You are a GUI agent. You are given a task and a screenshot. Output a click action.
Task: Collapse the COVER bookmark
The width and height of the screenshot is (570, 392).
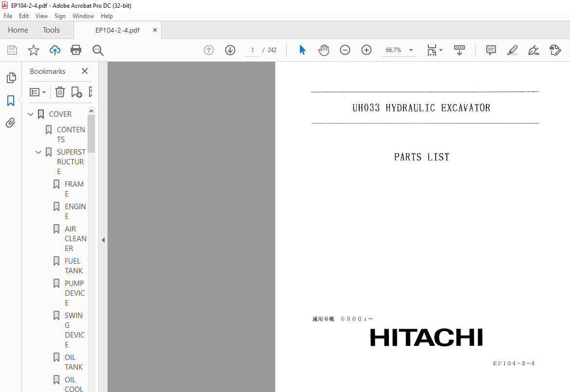tap(31, 114)
